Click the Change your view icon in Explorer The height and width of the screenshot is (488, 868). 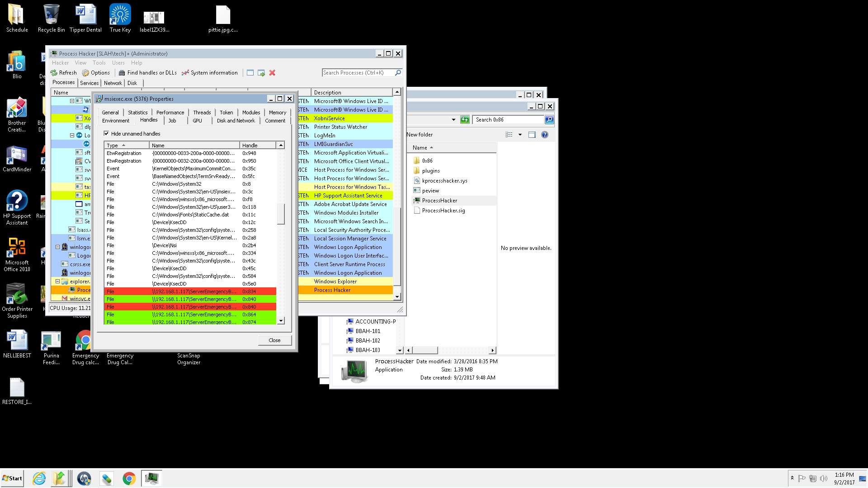509,135
